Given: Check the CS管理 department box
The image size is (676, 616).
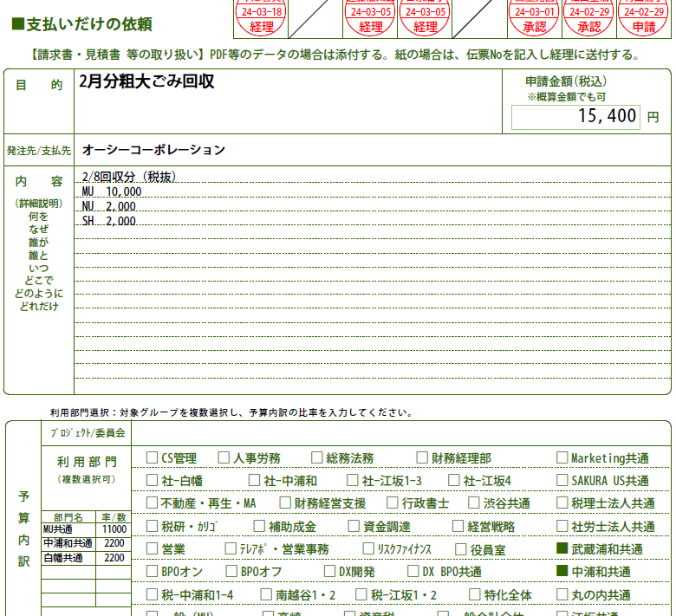Looking at the screenshot, I should [x=152, y=457].
